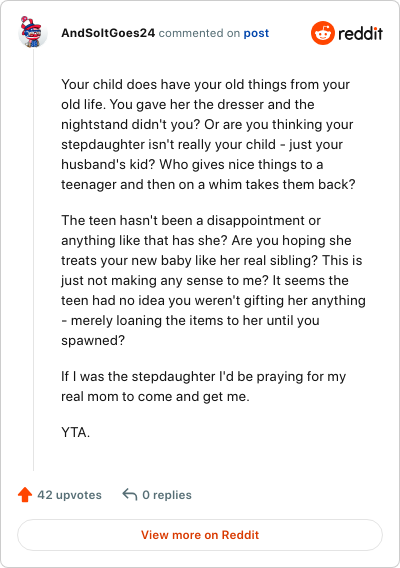Click paragraph starting "If I was the stepdaughter"
400x568 pixels.
204,386
